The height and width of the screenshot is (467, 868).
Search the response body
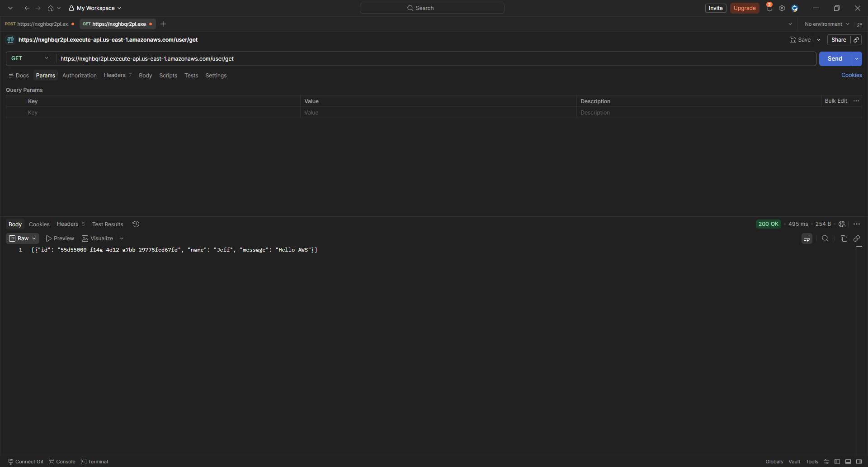pos(825,238)
